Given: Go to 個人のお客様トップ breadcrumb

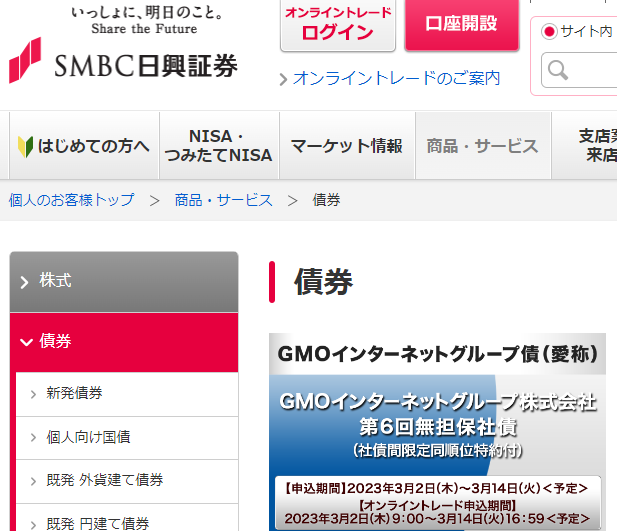Looking at the screenshot, I should click(72, 200).
